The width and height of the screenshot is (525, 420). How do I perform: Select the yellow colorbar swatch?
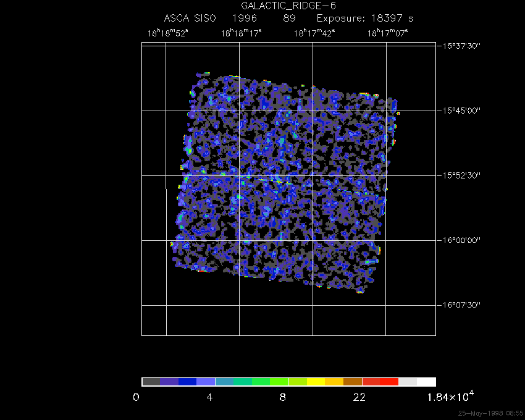(x=316, y=382)
